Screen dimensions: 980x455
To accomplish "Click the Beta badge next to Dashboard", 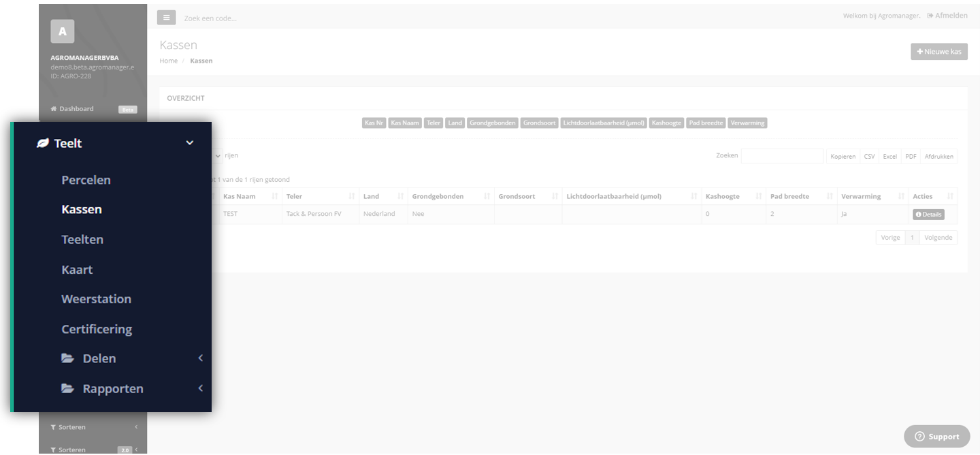I will pos(128,109).
